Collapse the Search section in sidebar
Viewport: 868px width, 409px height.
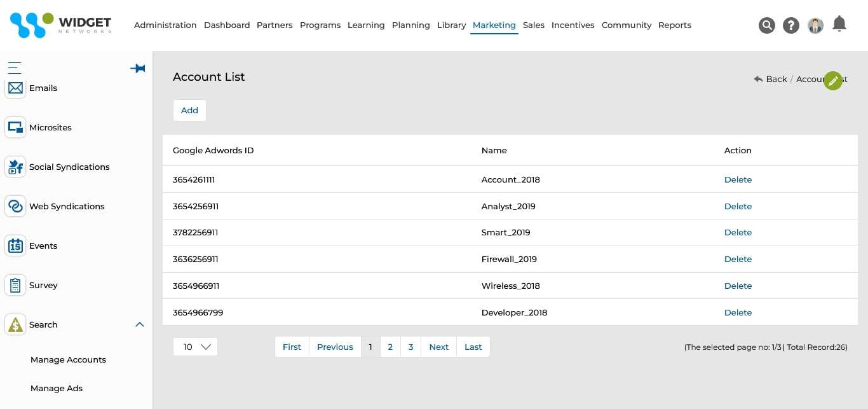click(x=140, y=324)
